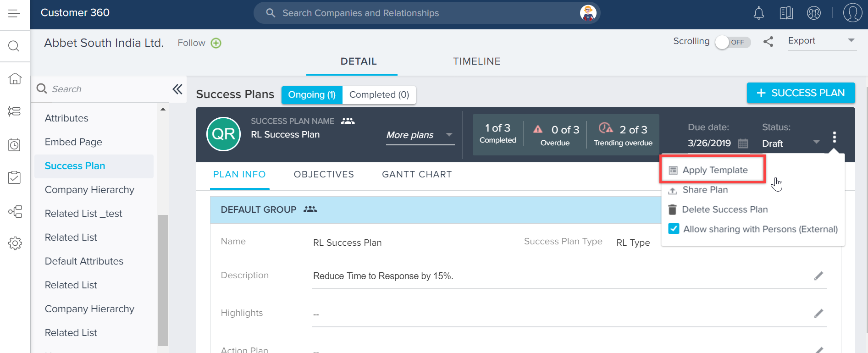Open the Export dropdown

[822, 41]
